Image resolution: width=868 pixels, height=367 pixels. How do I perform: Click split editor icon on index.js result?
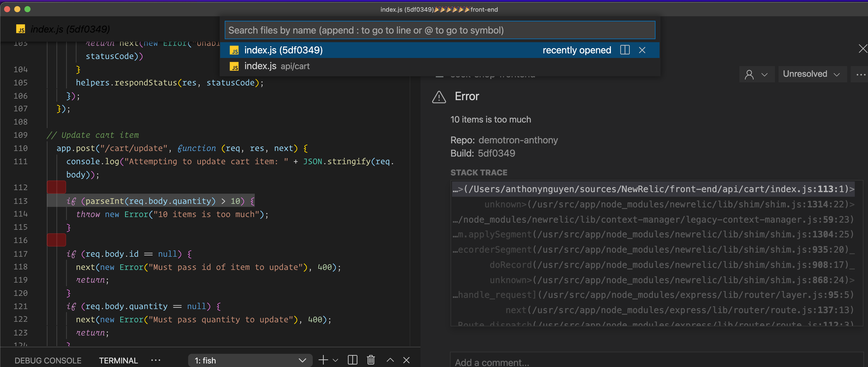pyautogui.click(x=624, y=50)
